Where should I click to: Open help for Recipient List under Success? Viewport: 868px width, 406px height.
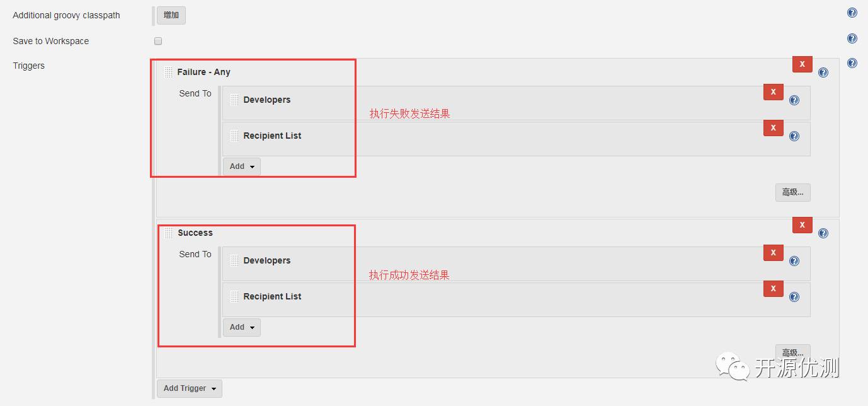(x=794, y=297)
